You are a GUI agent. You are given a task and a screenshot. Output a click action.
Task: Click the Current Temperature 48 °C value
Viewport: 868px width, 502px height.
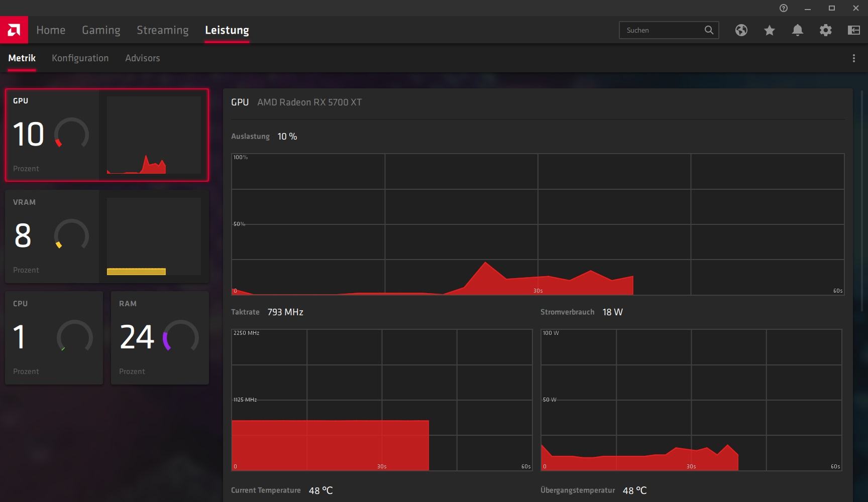click(321, 490)
